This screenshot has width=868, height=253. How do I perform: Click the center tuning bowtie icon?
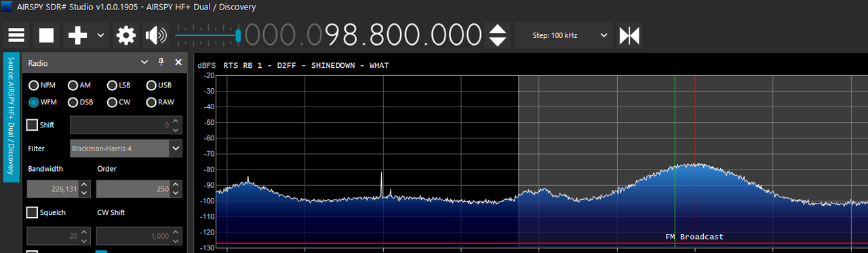coord(629,35)
